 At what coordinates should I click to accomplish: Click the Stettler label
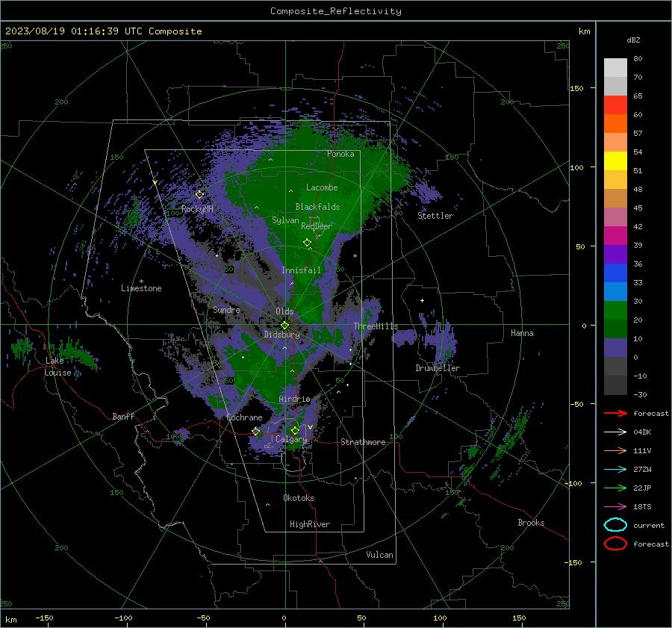(x=435, y=216)
